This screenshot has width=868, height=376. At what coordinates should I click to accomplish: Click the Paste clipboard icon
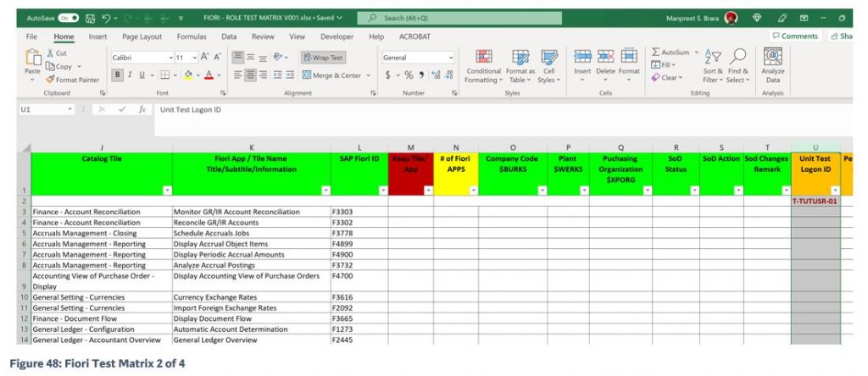coord(33,58)
